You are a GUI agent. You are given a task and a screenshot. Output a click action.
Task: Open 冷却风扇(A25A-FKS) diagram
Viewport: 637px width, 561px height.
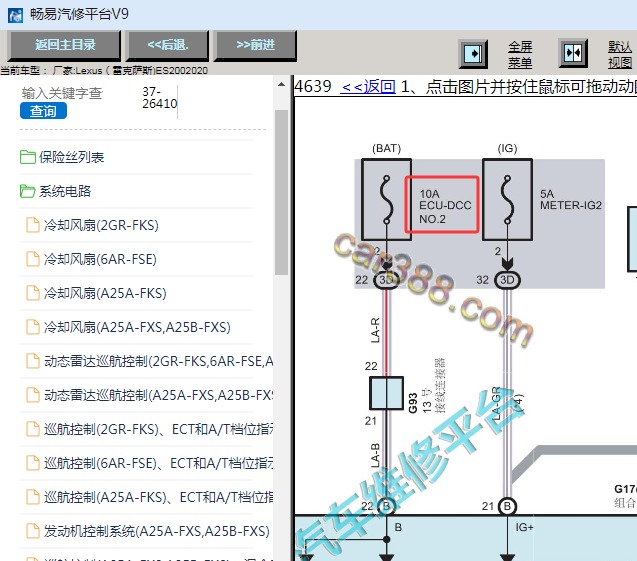coord(105,293)
